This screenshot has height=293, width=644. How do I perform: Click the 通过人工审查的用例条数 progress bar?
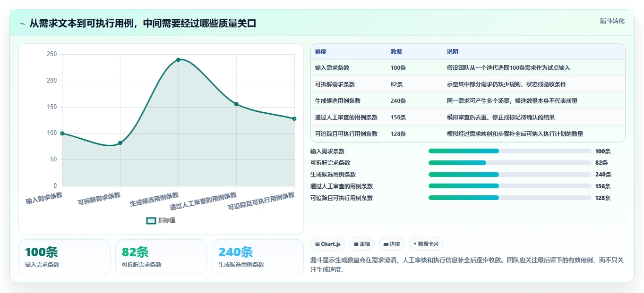coord(510,186)
